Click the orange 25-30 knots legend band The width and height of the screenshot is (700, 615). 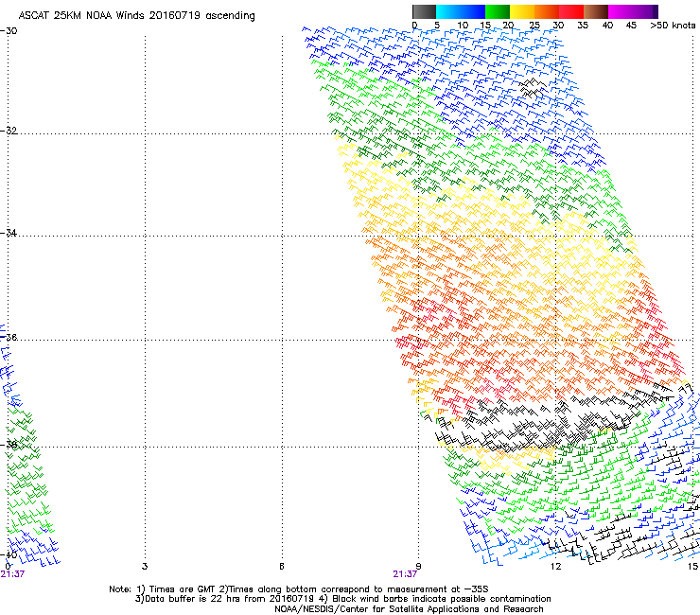point(547,11)
